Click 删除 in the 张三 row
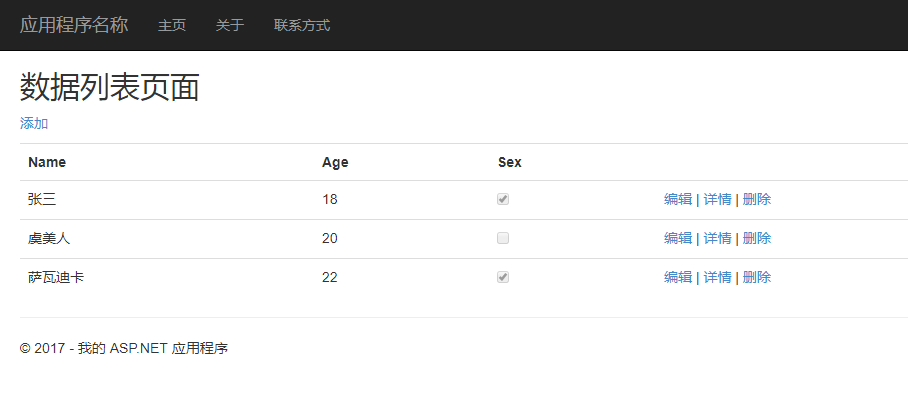The width and height of the screenshot is (908, 401). tap(757, 199)
